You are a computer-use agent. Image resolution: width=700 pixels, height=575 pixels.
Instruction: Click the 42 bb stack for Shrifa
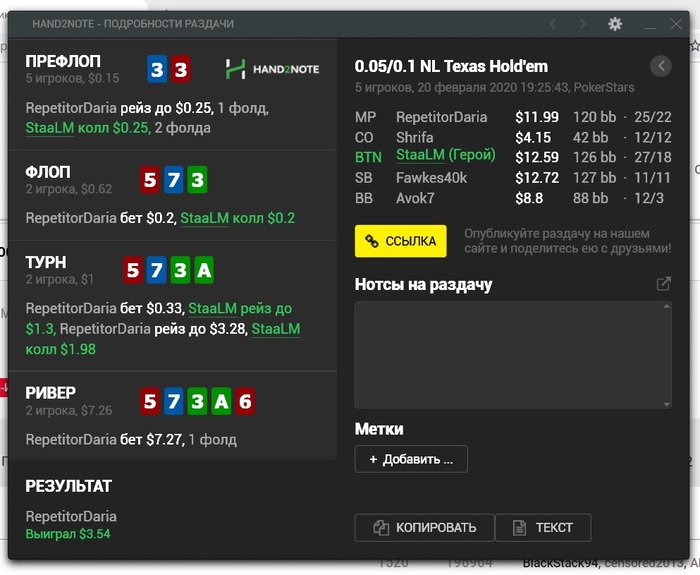point(590,138)
